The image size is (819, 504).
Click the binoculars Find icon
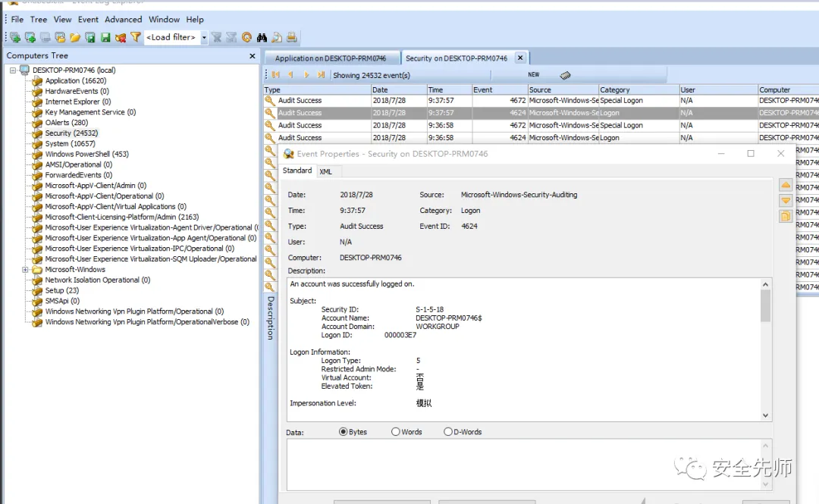pos(262,37)
